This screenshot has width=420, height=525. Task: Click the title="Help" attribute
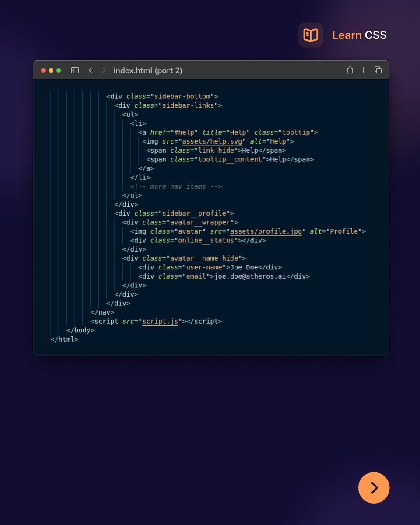click(226, 132)
